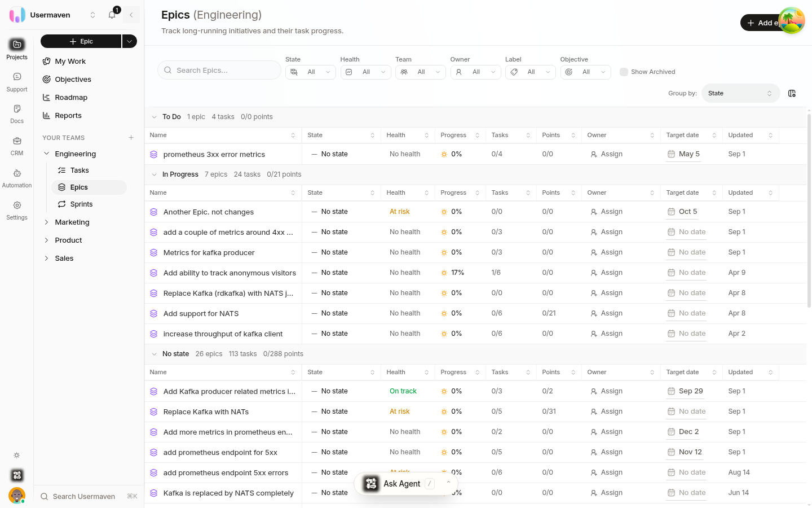Go to My Work

[70, 62]
